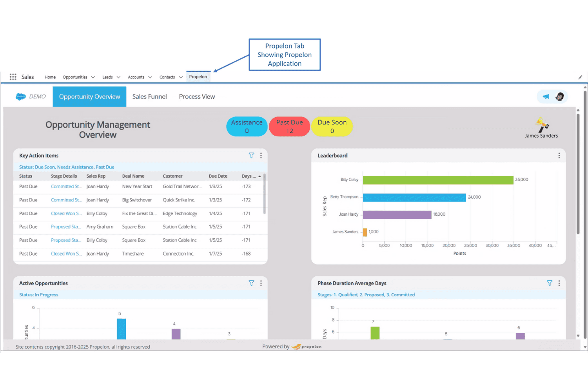The image size is (588, 392).
Task: Click the Timeshare deal name cell
Action: (x=133, y=254)
